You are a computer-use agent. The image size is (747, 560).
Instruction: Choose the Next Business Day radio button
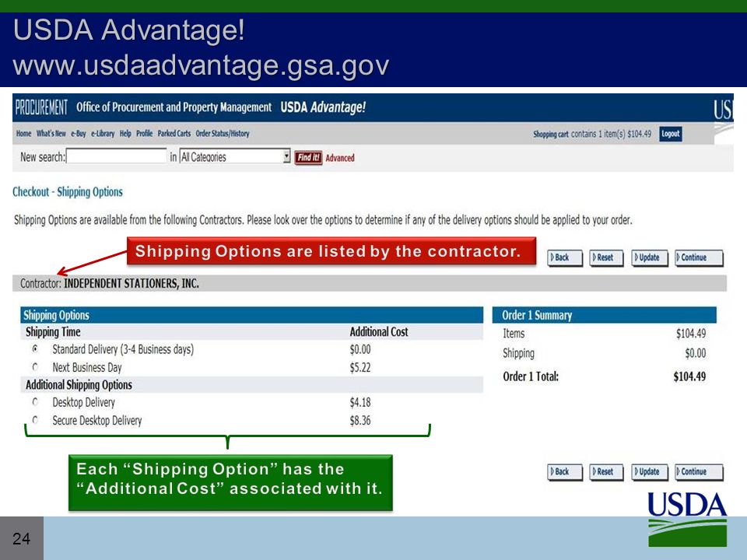click(35, 367)
